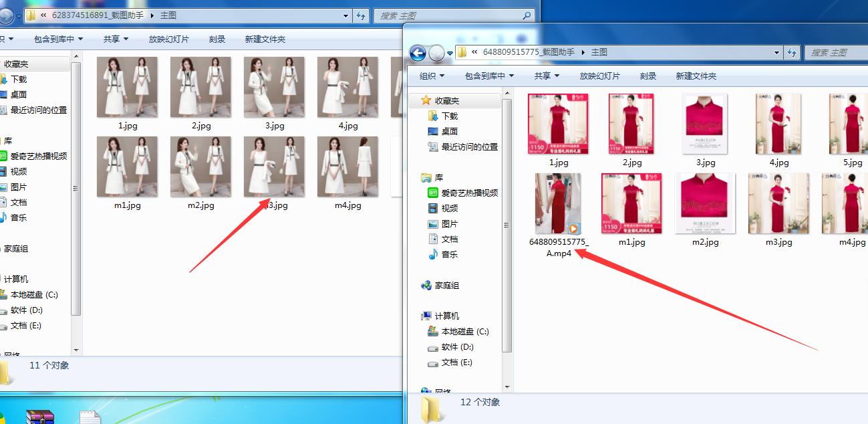868x424 pixels.
Task: Click the refresh icon beside the right address bar
Action: [792, 53]
